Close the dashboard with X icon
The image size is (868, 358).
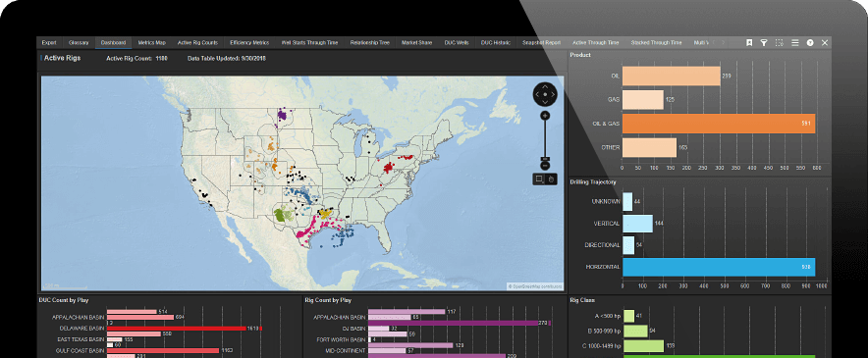click(x=825, y=42)
